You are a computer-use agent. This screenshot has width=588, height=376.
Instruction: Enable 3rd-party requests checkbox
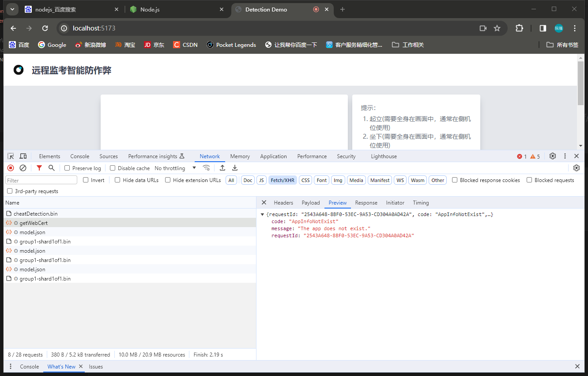coord(10,191)
